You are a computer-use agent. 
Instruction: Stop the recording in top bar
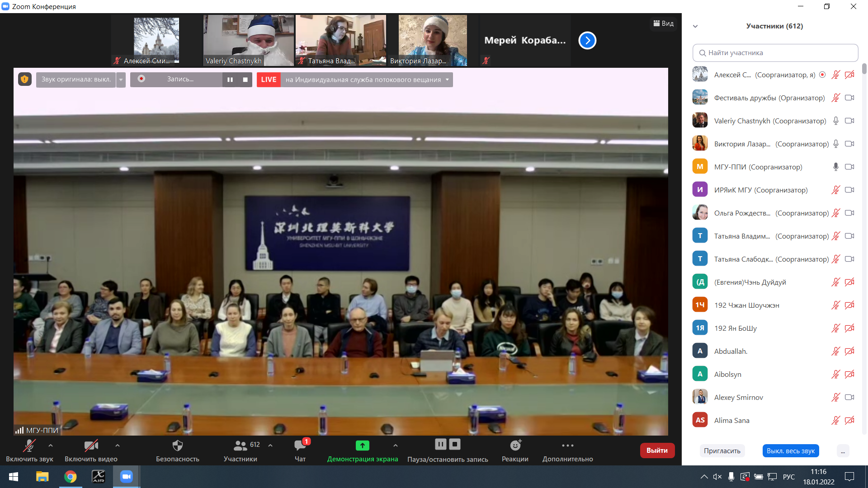[x=245, y=80]
